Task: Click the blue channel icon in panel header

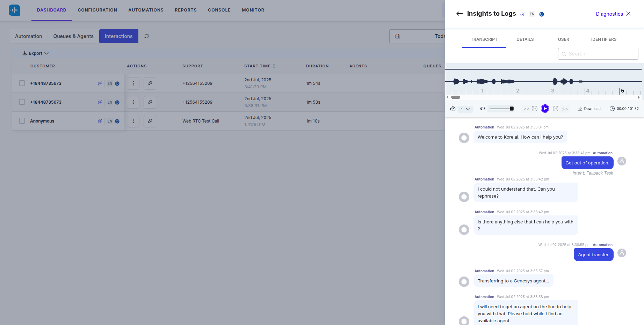Action: tap(542, 14)
